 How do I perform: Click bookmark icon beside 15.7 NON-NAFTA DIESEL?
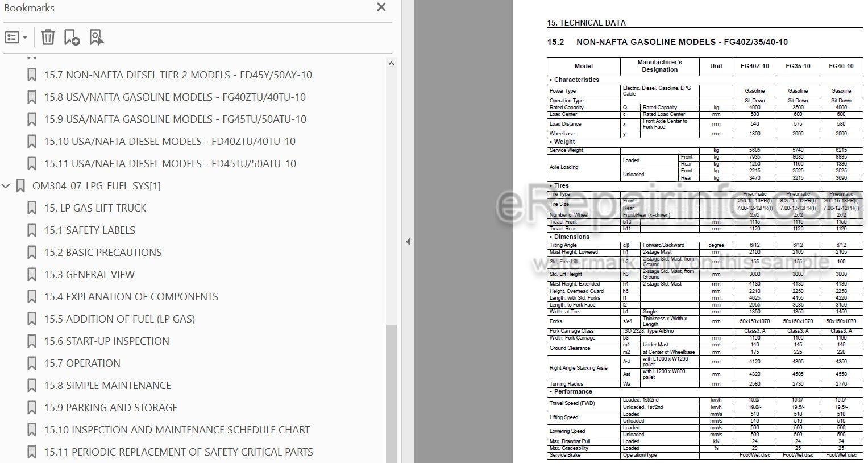tap(32, 75)
